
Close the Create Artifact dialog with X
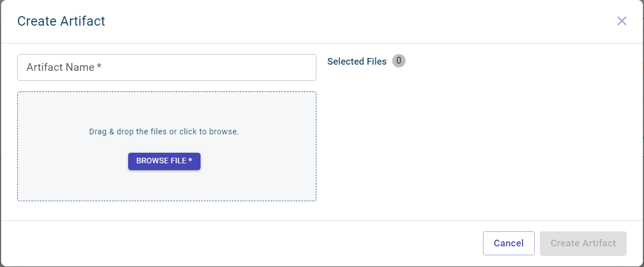[622, 21]
